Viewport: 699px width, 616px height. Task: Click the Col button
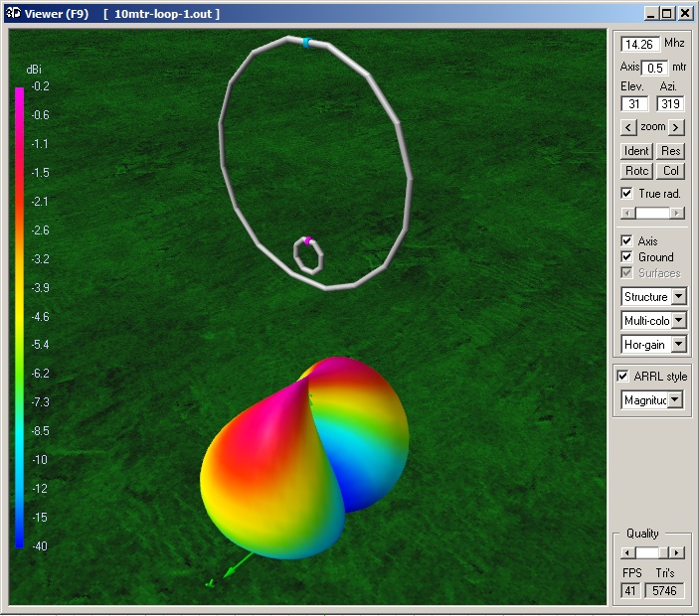tap(670, 171)
